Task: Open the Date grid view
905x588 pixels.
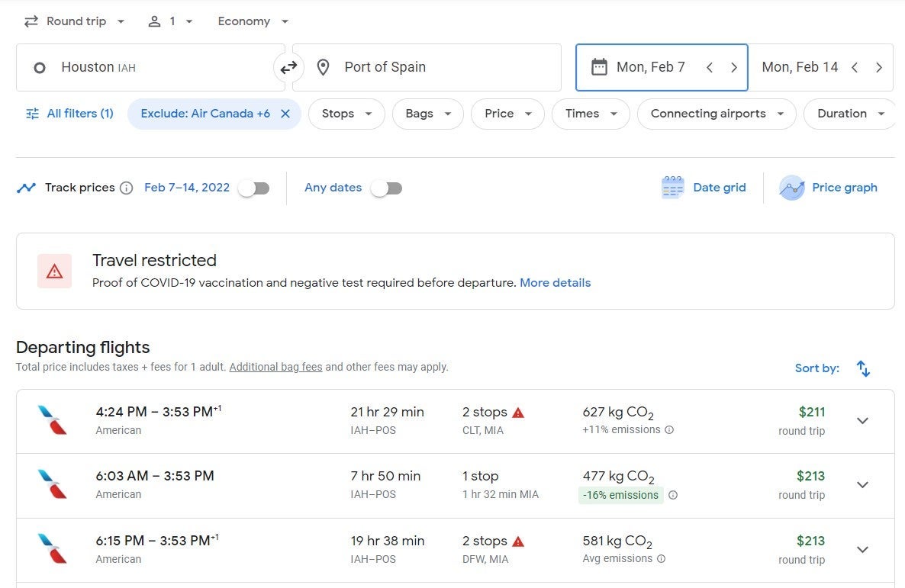Action: pos(704,188)
